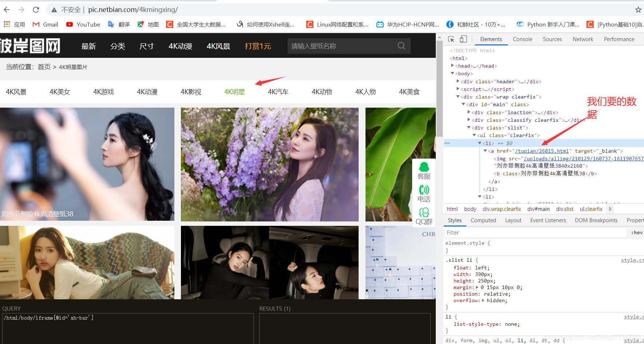Go to 首页 in breadcrumb

click(44, 67)
